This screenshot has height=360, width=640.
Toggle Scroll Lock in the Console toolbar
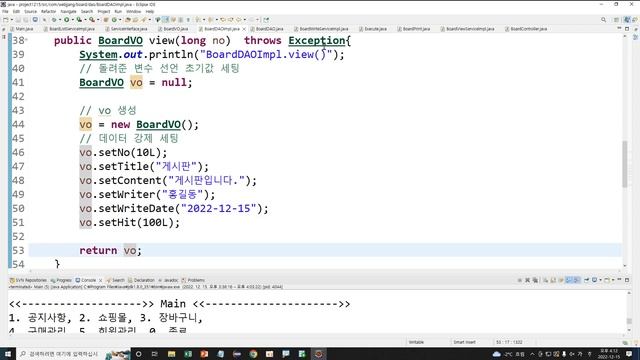553,280
